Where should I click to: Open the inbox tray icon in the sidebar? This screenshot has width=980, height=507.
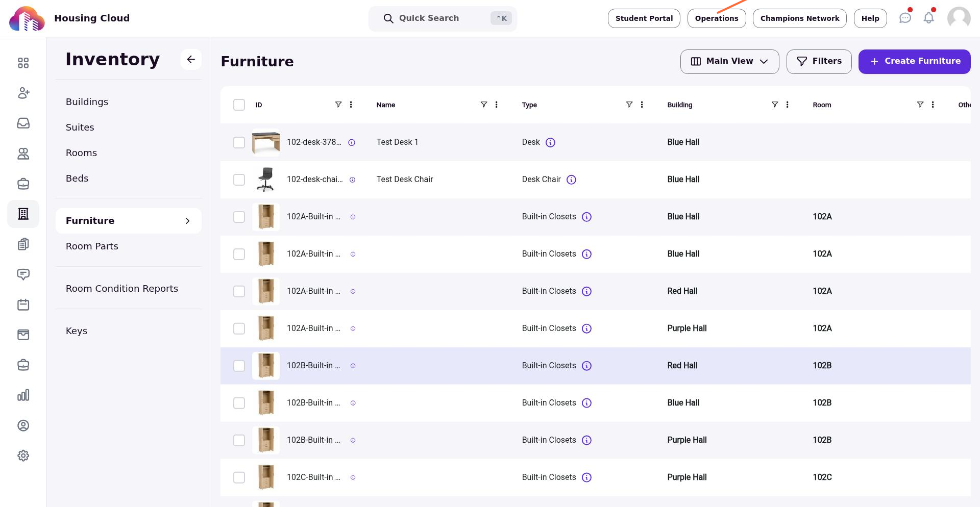pos(23,123)
